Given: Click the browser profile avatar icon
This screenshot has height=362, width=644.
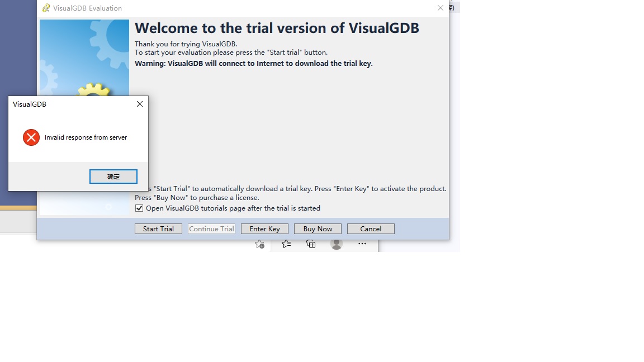Looking at the screenshot, I should point(337,244).
